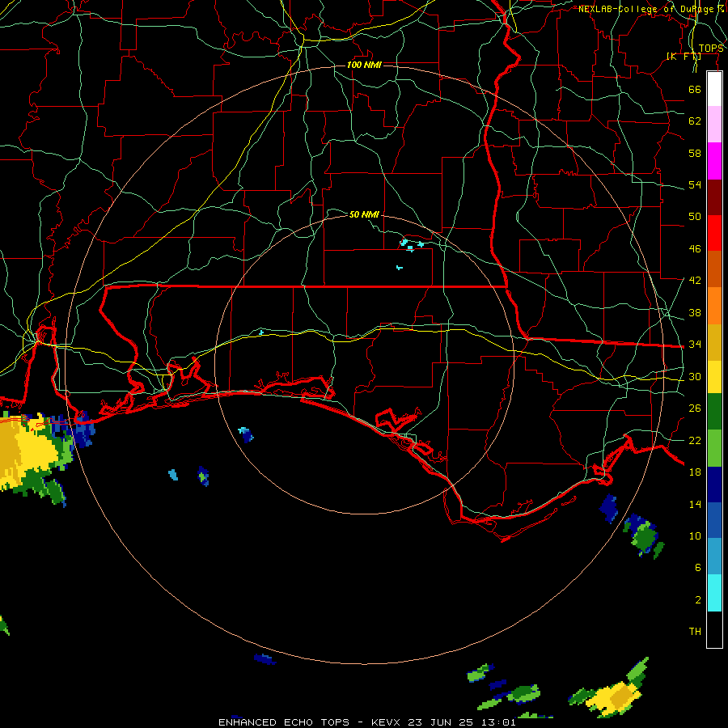The height and width of the screenshot is (728, 728).
Task: Click the '10' legend value
Action: tap(695, 535)
